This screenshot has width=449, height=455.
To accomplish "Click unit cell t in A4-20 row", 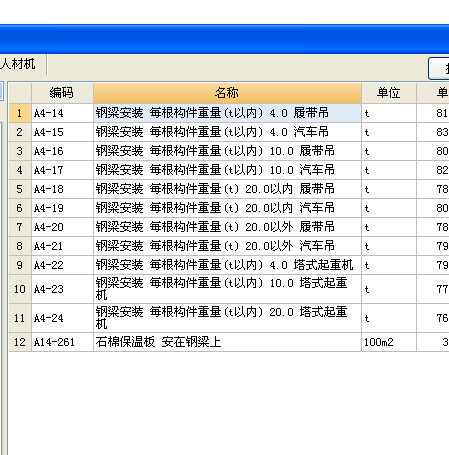I will pyautogui.click(x=389, y=227).
